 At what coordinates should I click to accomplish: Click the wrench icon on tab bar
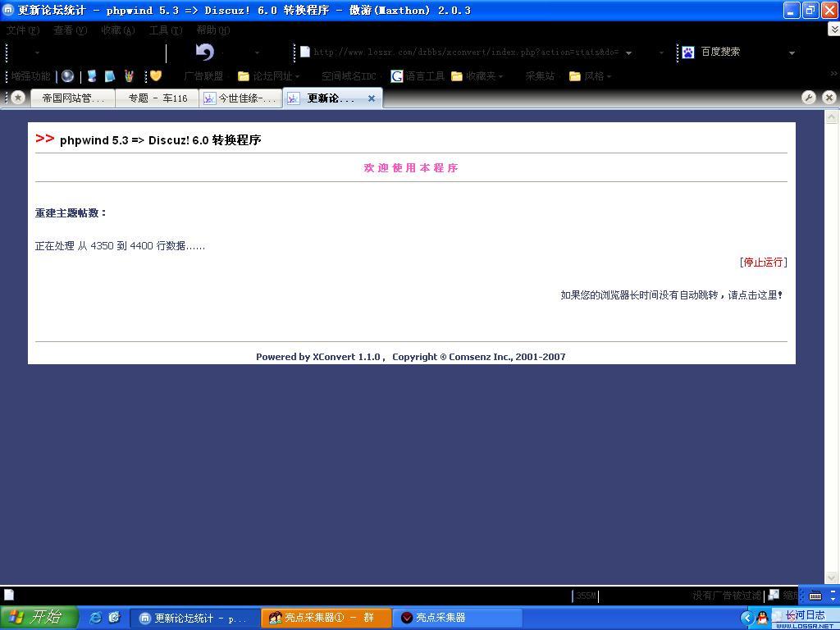pos(808,98)
